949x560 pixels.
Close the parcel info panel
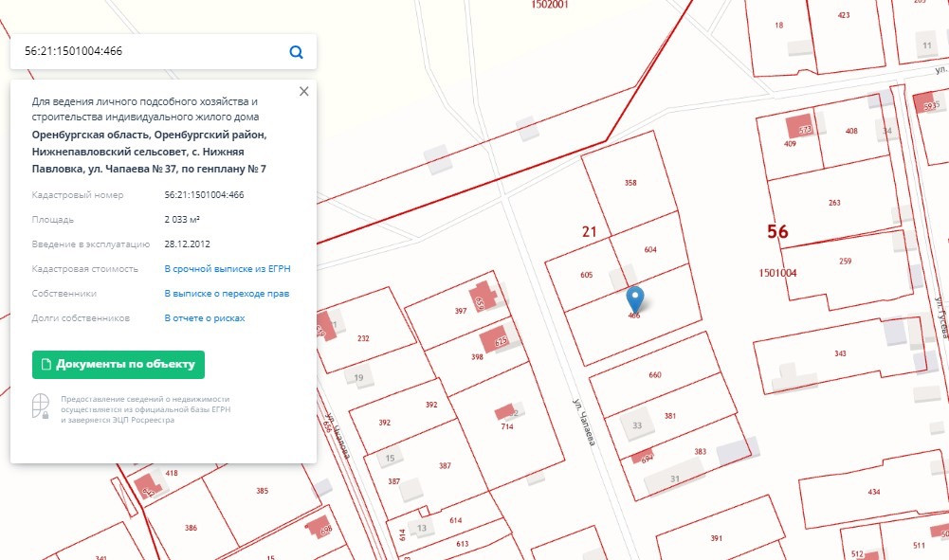[303, 91]
